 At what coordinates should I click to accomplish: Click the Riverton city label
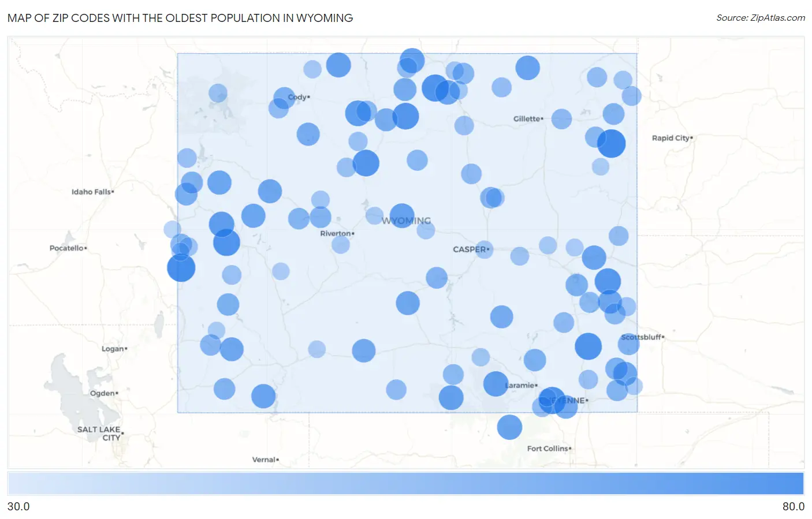(x=337, y=233)
